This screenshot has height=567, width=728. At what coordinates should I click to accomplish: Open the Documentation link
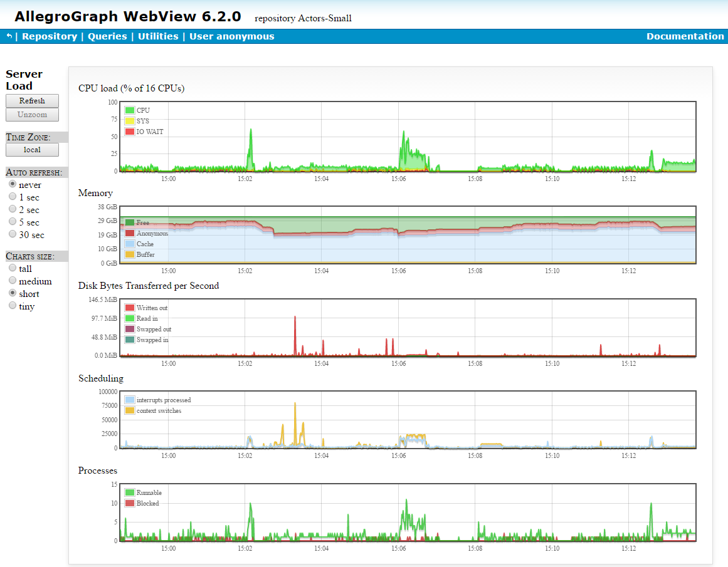(x=685, y=36)
